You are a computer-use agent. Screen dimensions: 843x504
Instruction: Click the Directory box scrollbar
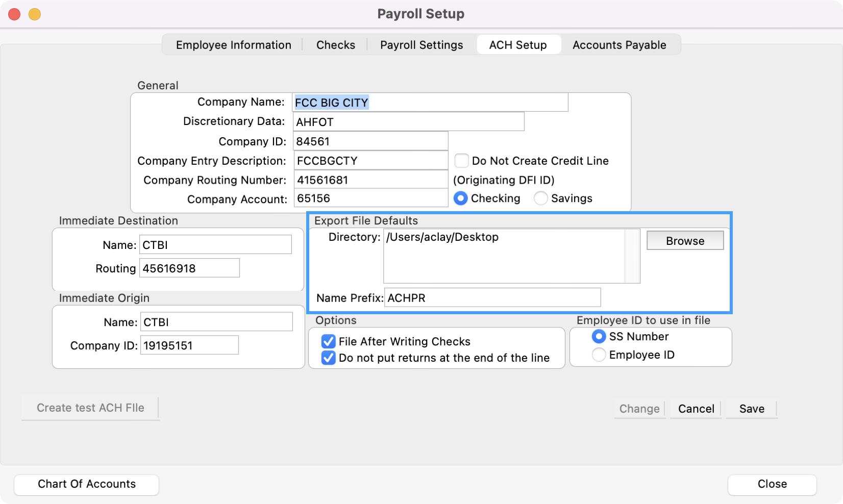pyautogui.click(x=632, y=256)
